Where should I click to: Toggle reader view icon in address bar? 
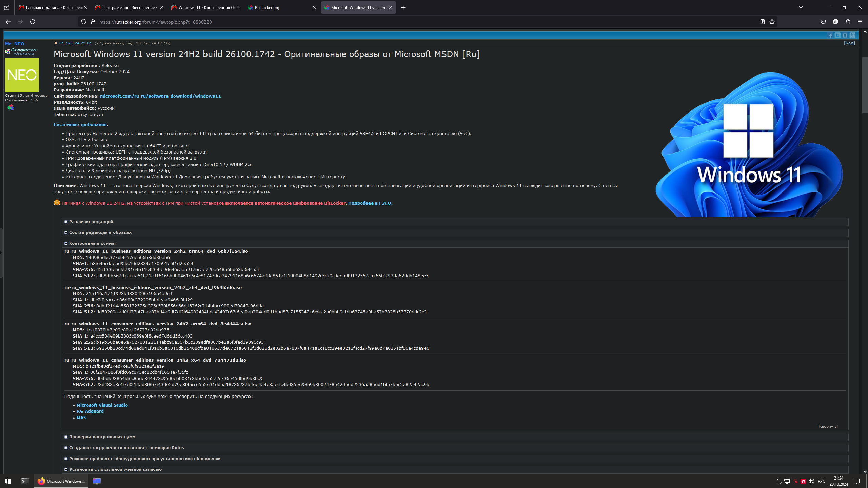click(x=762, y=22)
